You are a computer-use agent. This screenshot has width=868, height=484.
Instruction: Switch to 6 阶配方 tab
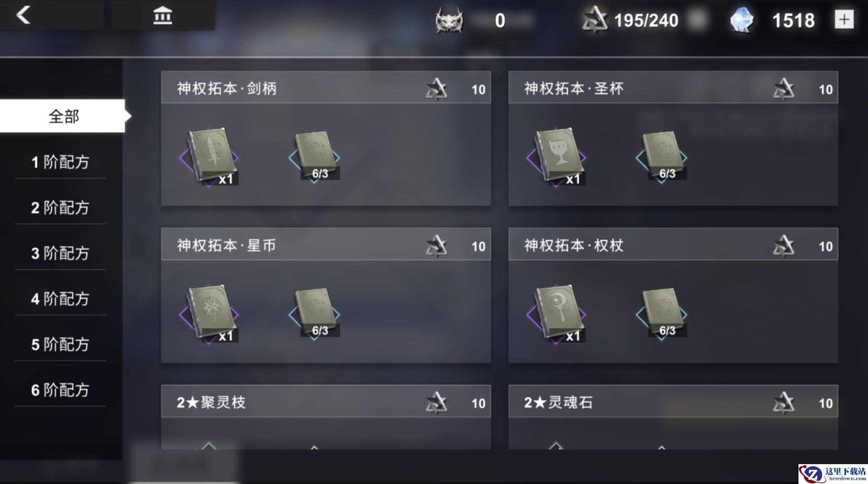[x=60, y=389]
